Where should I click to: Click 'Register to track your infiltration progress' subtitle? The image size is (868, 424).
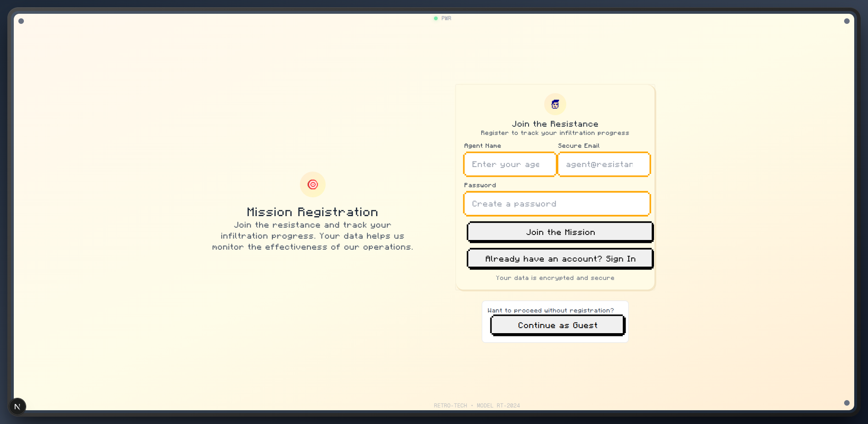(555, 133)
